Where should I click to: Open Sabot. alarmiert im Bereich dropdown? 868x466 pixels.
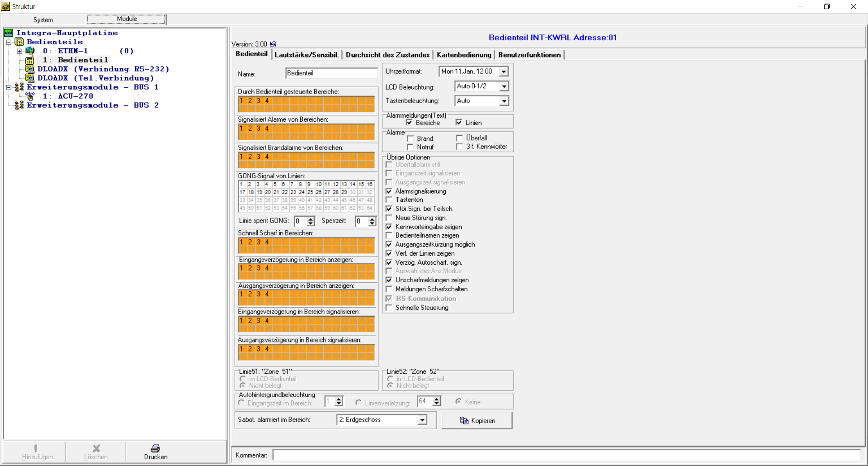422,420
